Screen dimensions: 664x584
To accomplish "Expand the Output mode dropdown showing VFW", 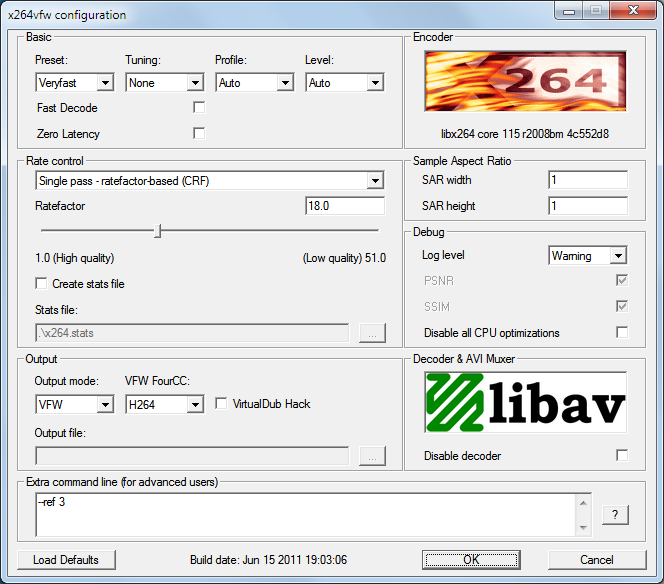I will (x=75, y=404).
